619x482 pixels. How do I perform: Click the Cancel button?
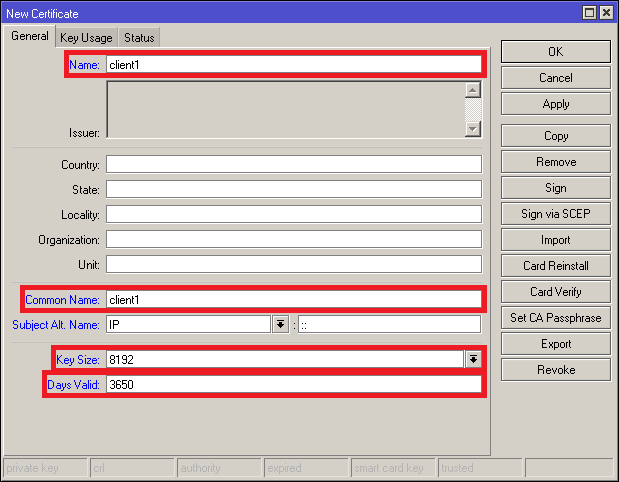555,78
